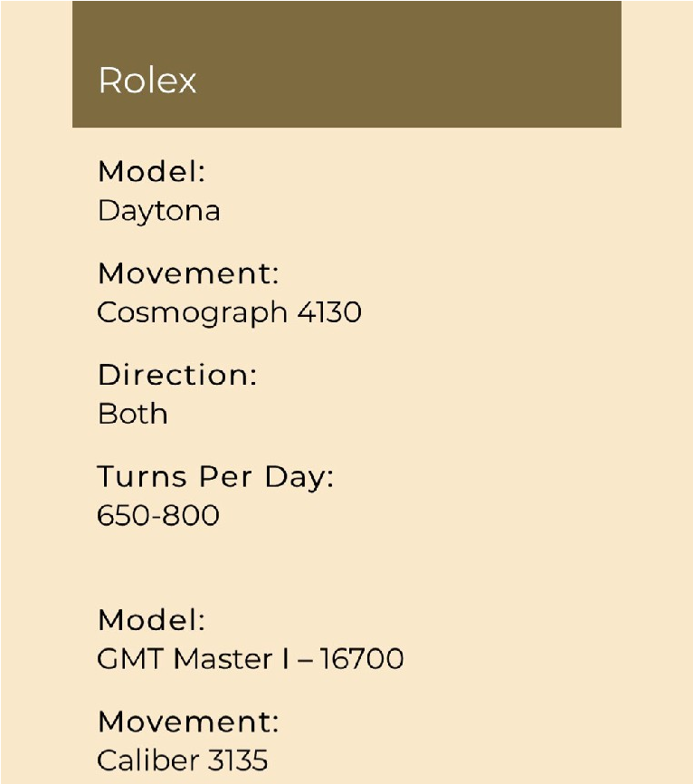Click the 4130 movement number
Screen dimensions: 693x784
[x=329, y=312]
